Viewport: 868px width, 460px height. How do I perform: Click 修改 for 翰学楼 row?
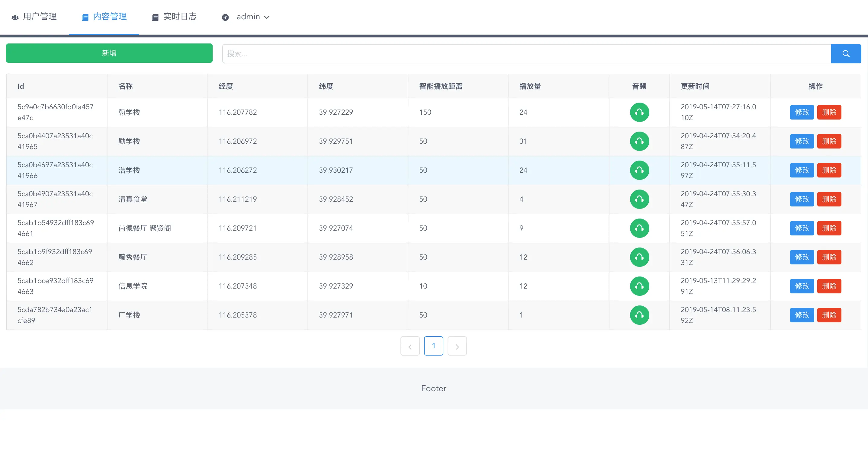[802, 112]
